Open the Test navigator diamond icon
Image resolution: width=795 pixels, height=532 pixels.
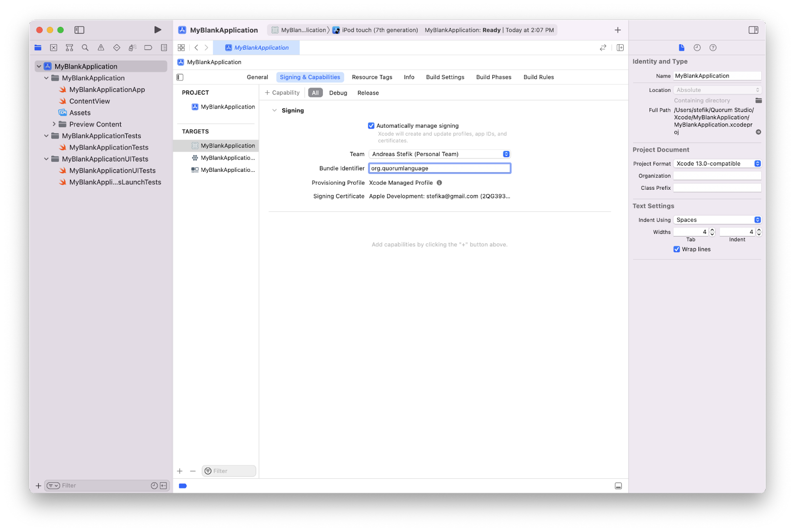coord(117,48)
